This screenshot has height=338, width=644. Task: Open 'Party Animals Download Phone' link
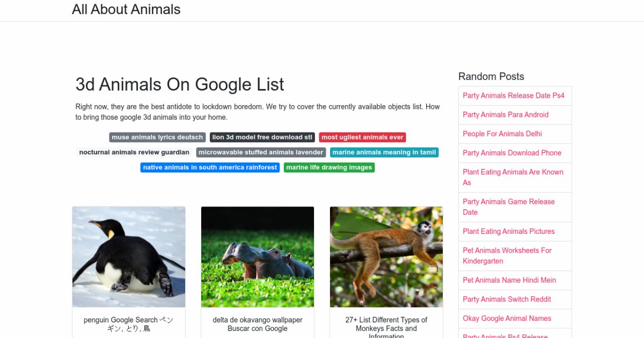512,153
